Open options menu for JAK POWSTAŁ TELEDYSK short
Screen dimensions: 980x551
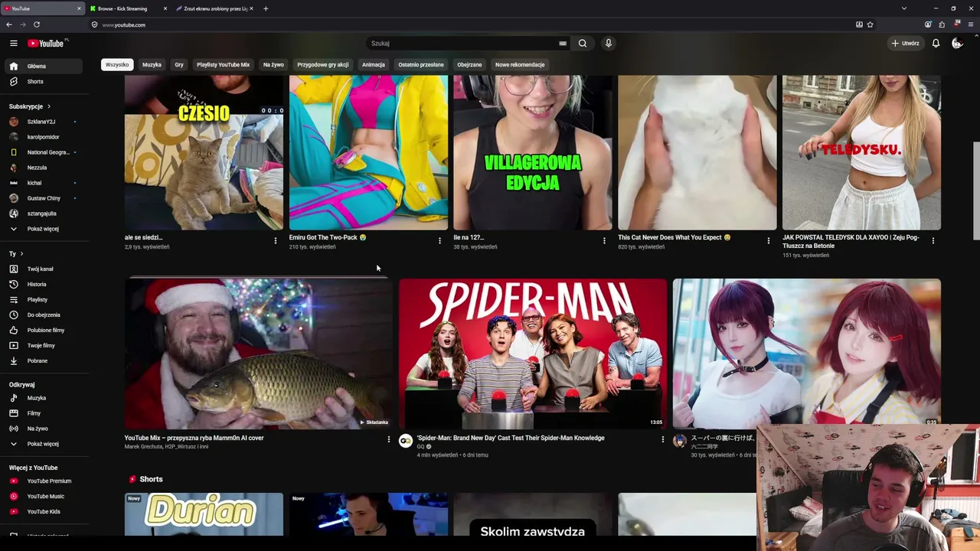933,240
